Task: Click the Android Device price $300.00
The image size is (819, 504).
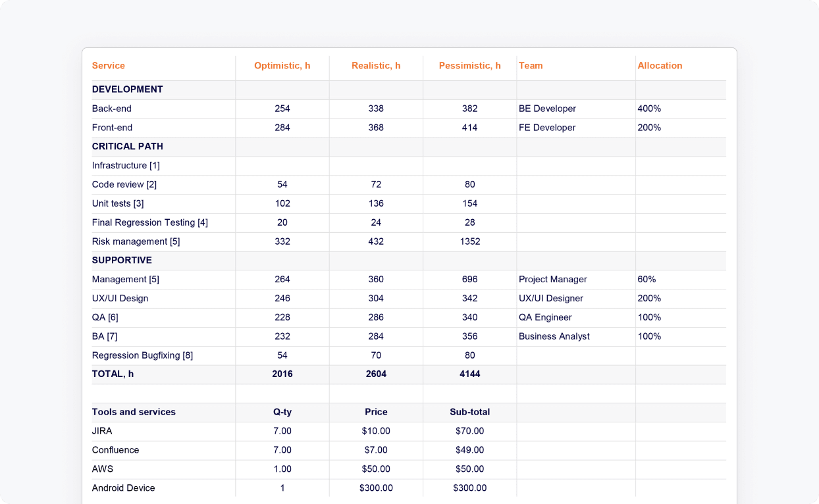Action: tap(376, 488)
